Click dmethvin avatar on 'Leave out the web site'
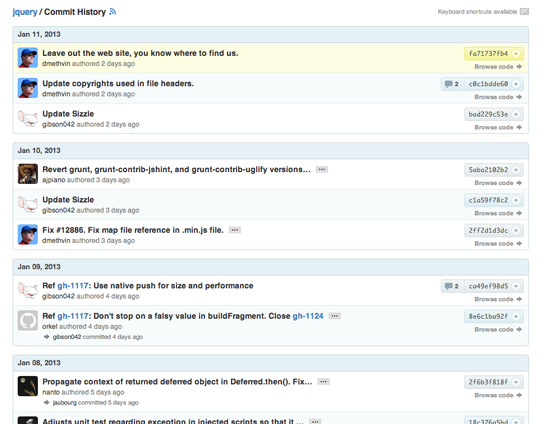This screenshot has width=550, height=424. pyautogui.click(x=28, y=58)
